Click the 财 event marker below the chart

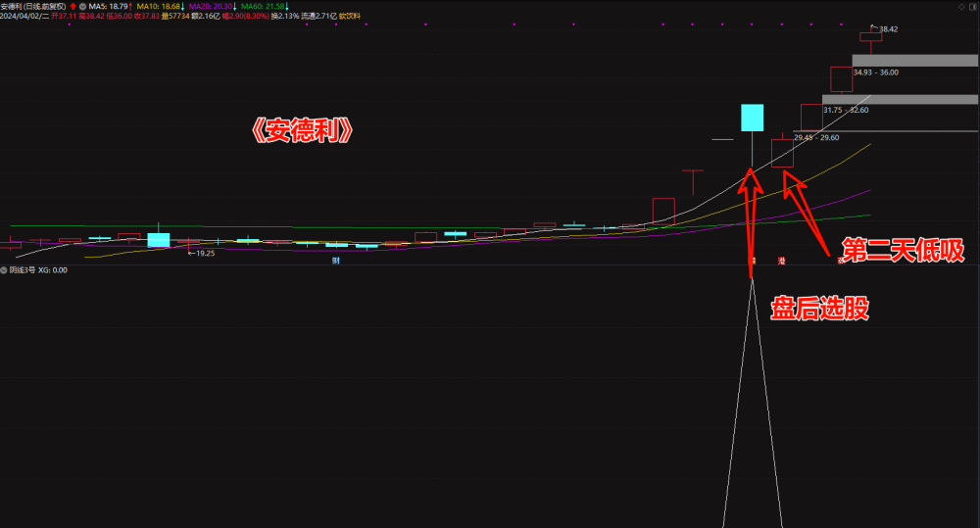click(x=335, y=261)
